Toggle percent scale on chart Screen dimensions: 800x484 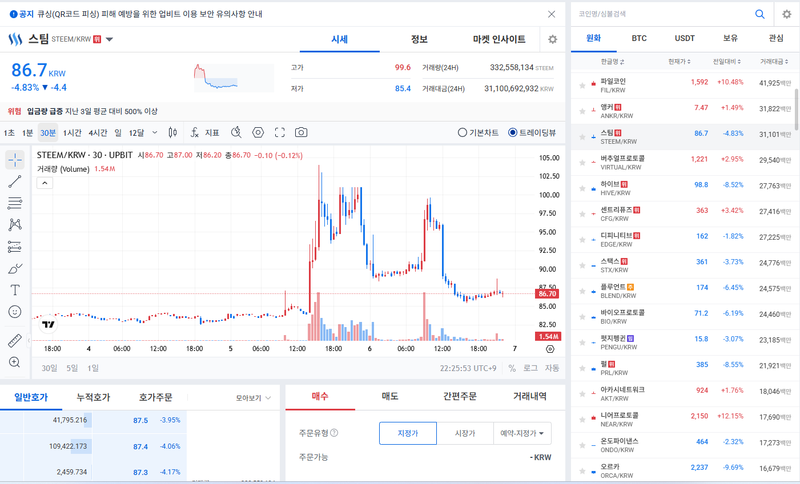point(512,368)
